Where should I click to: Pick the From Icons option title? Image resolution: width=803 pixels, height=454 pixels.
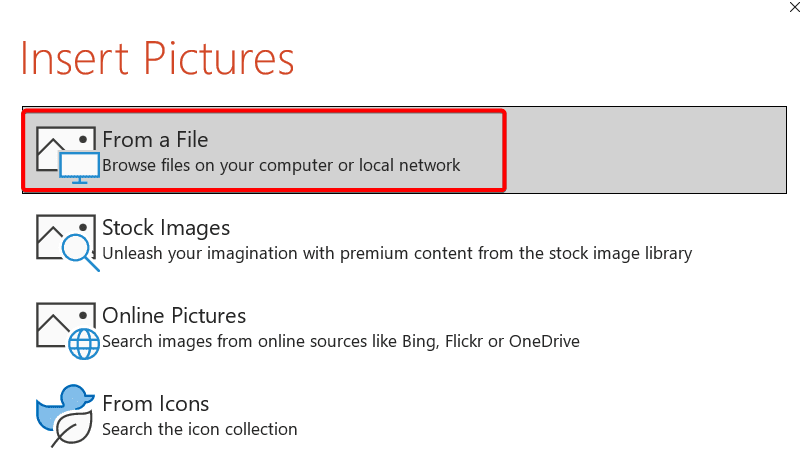pyautogui.click(x=156, y=404)
